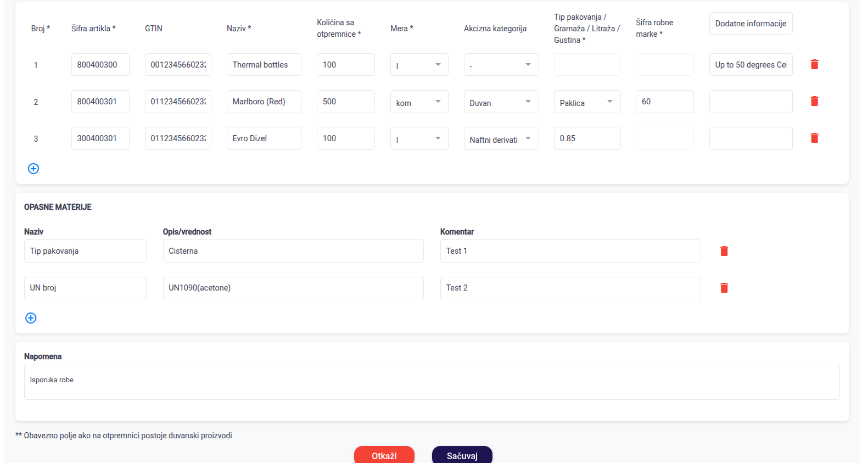The height and width of the screenshot is (463, 868).
Task: Edit the UN1090(acetone) description field
Action: [x=293, y=288]
